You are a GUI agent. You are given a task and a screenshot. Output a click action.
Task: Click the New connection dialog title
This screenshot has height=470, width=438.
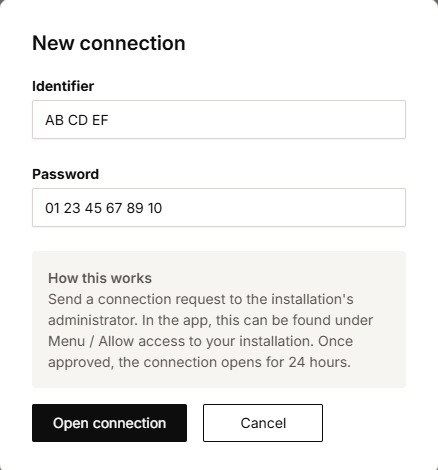[109, 43]
